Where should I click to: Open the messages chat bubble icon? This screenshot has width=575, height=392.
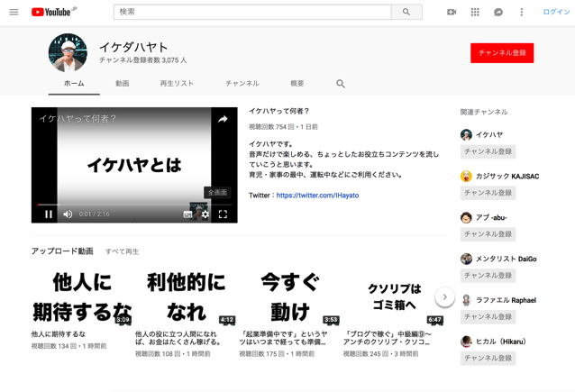pos(498,12)
